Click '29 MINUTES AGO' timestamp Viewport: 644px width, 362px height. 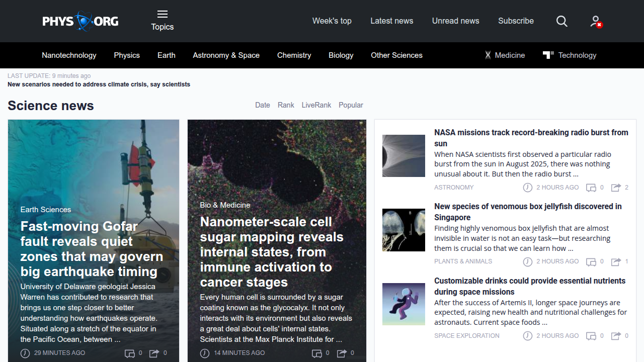pyautogui.click(x=59, y=353)
